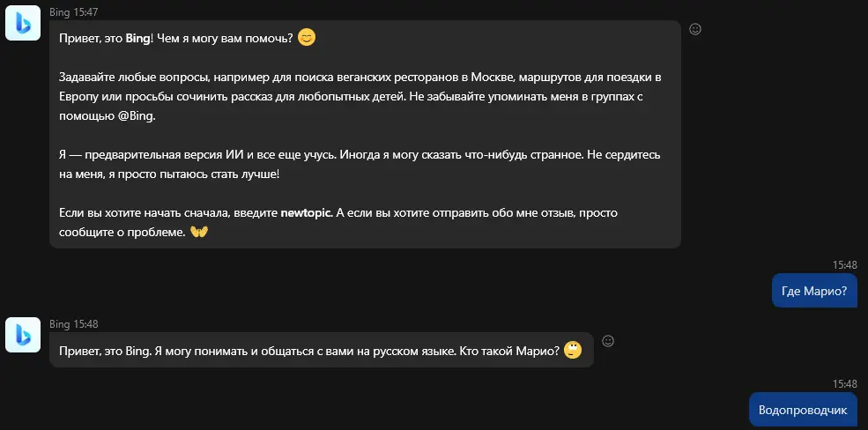Image resolution: width=868 pixels, height=430 pixels.
Task: Click the thinking-face emoji after "Кто такой Марио?"
Action: tap(573, 350)
